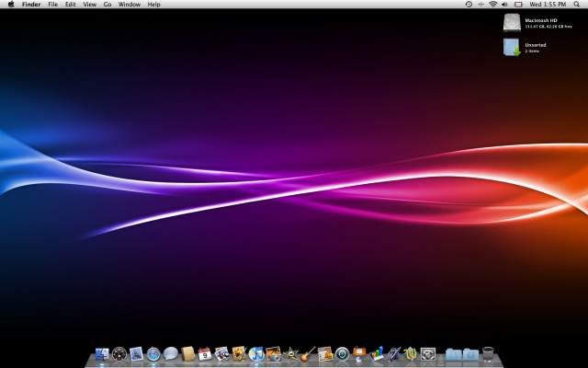Launch iWeb from the dock
Viewport: 588px width, 368px height.
click(x=325, y=354)
